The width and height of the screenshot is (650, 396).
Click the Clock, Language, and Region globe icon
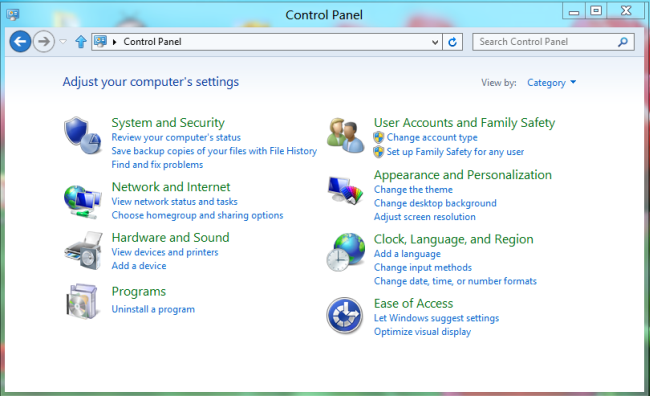coord(346,252)
